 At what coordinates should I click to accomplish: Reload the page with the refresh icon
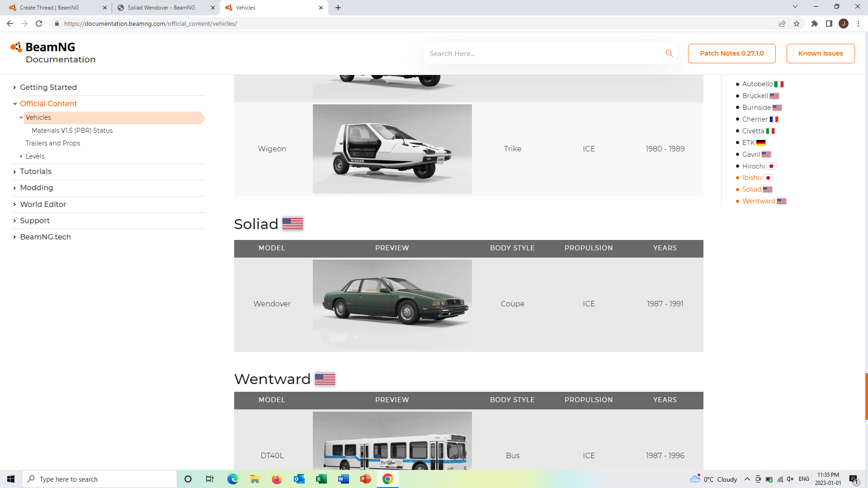tap(39, 23)
